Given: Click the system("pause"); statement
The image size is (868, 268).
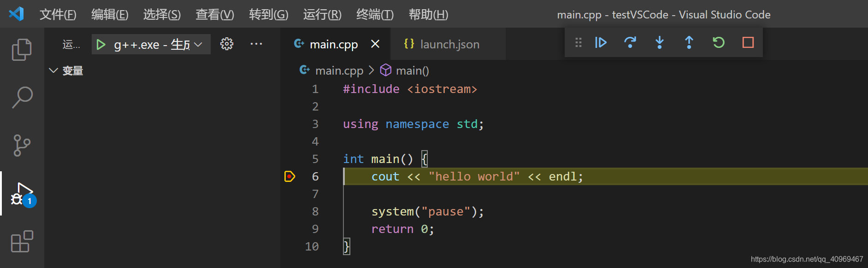Looking at the screenshot, I should 428,211.
